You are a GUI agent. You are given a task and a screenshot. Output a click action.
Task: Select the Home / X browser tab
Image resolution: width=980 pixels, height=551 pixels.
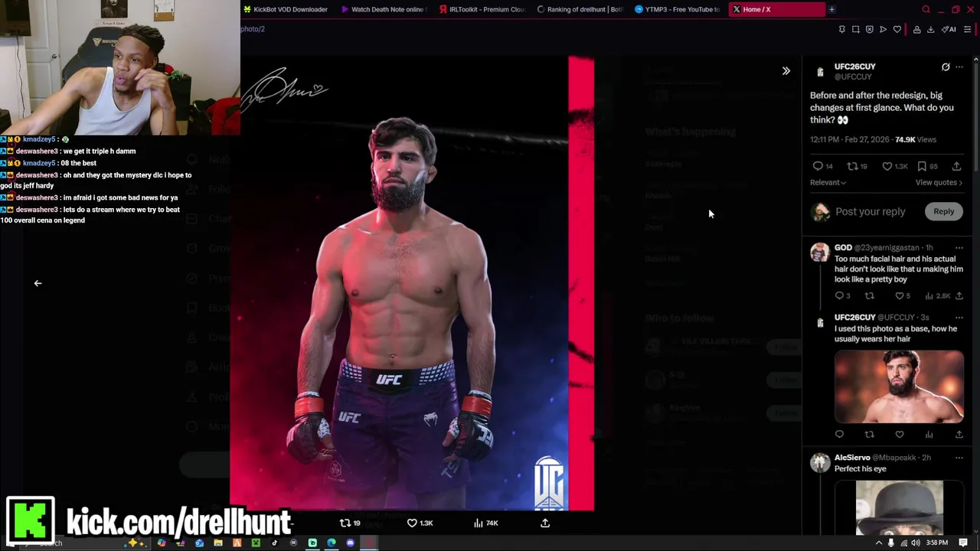[776, 9]
